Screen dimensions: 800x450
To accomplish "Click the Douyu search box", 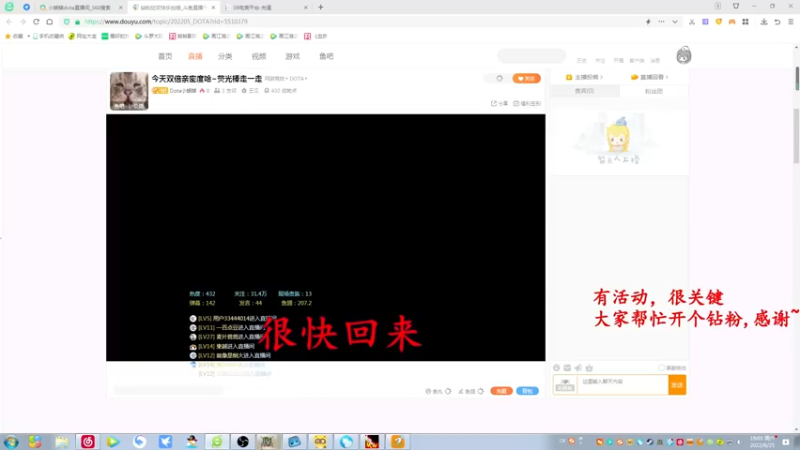I will pos(532,56).
